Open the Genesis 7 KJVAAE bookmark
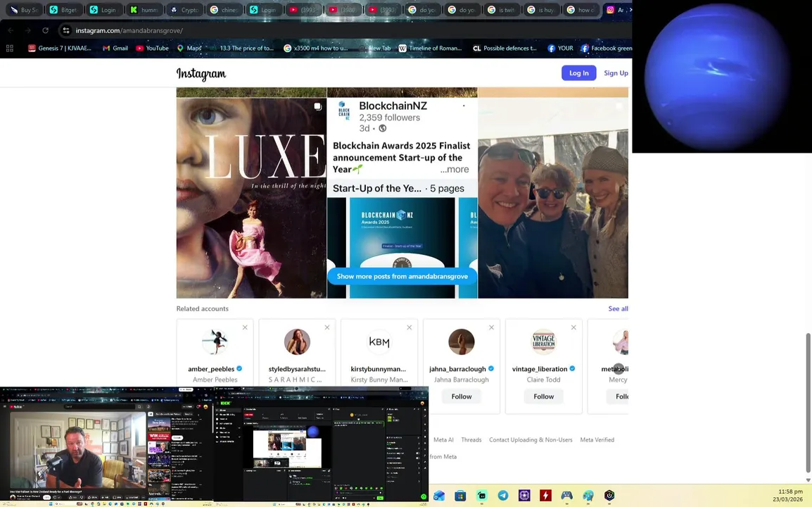 60,48
